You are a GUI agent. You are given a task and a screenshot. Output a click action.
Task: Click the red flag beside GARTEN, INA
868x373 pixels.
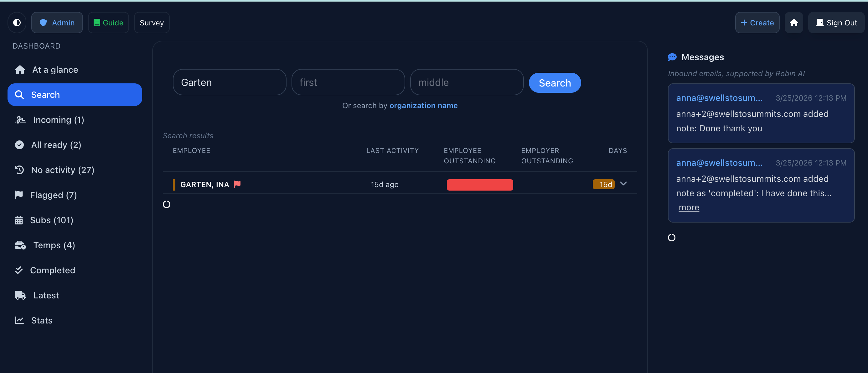237,184
